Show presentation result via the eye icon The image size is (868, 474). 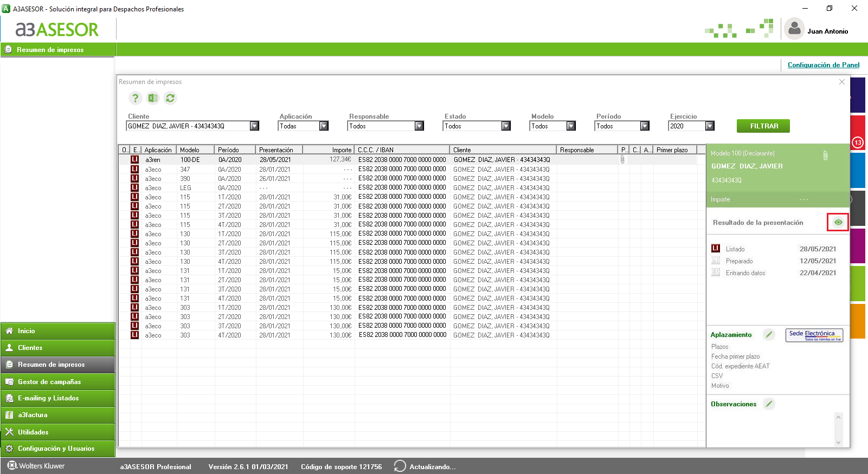(838, 222)
